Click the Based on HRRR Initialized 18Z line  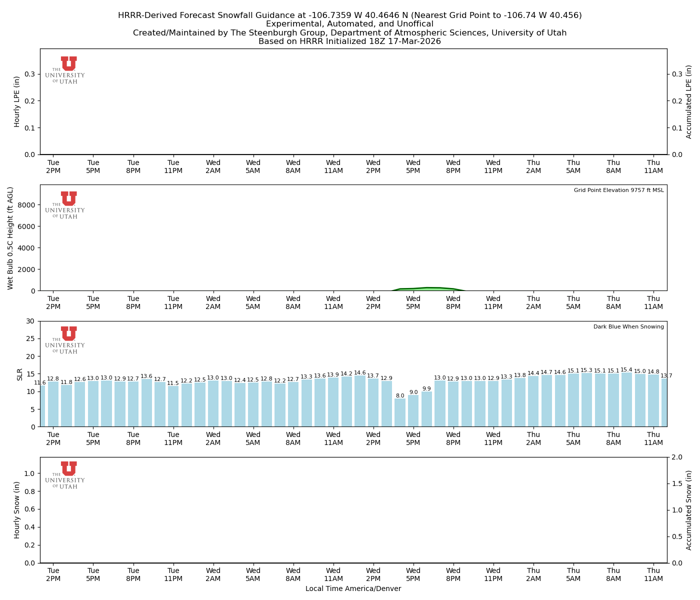point(349,41)
